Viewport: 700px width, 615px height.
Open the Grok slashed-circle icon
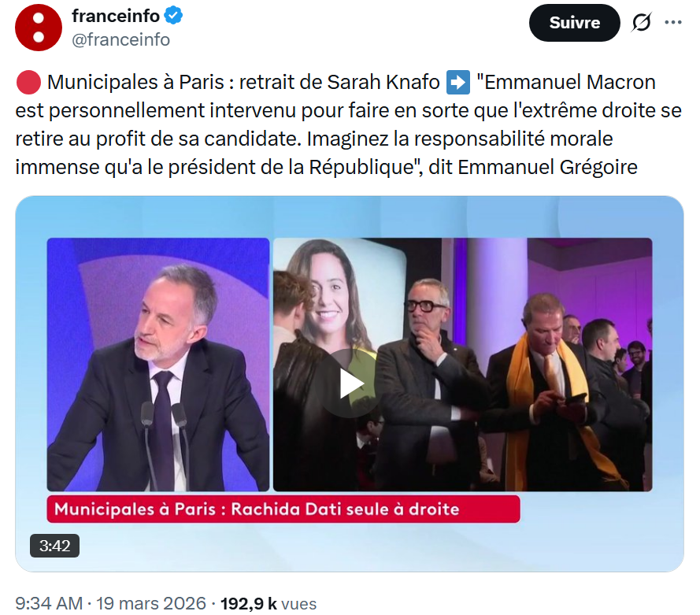pyautogui.click(x=642, y=23)
